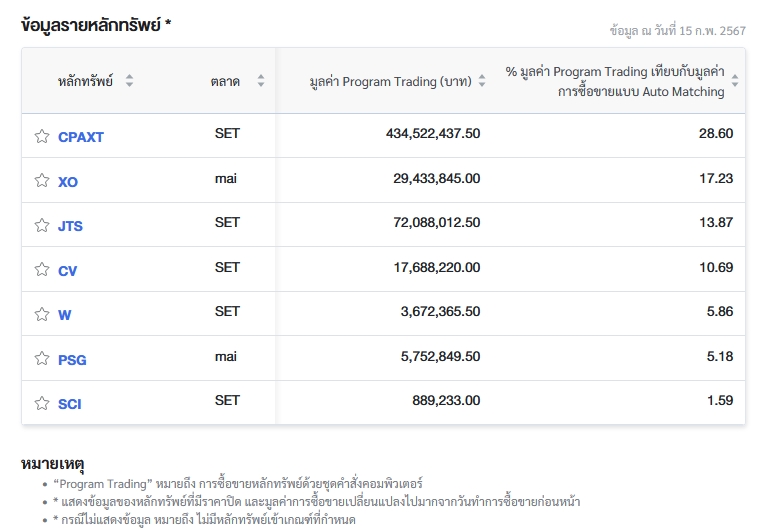This screenshot has height=531, width=763.
Task: Open the CV ticker link
Action: pos(67,270)
